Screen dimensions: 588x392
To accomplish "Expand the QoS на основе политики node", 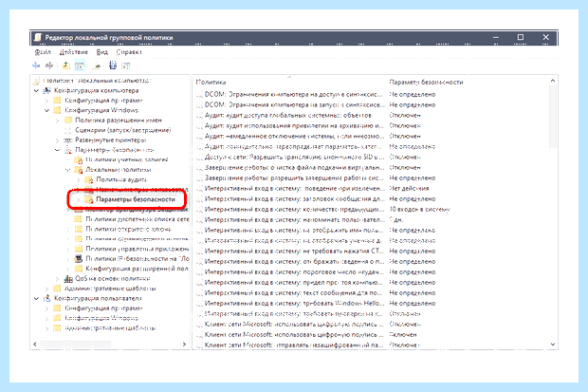I will (x=57, y=279).
